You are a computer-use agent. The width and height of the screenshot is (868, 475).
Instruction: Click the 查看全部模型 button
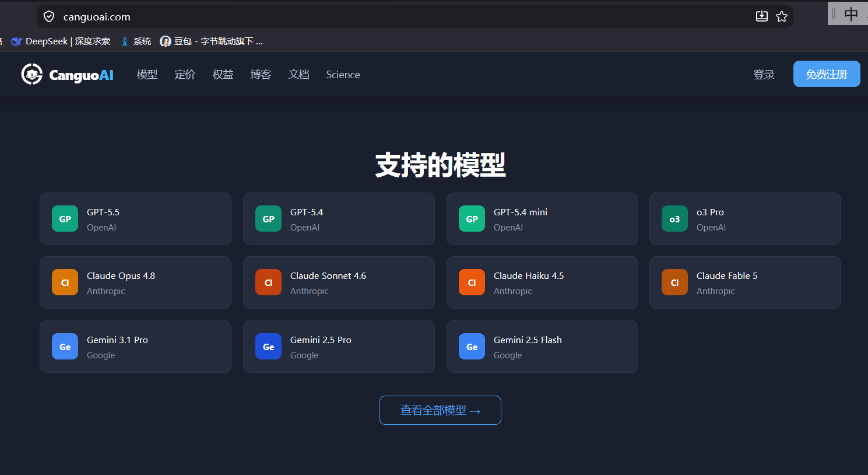[440, 410]
